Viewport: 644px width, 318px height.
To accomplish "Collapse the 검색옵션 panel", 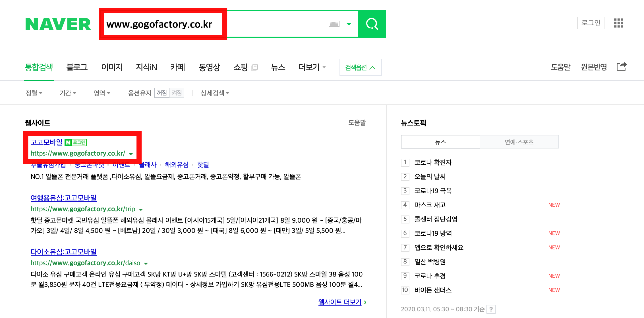I will [360, 68].
